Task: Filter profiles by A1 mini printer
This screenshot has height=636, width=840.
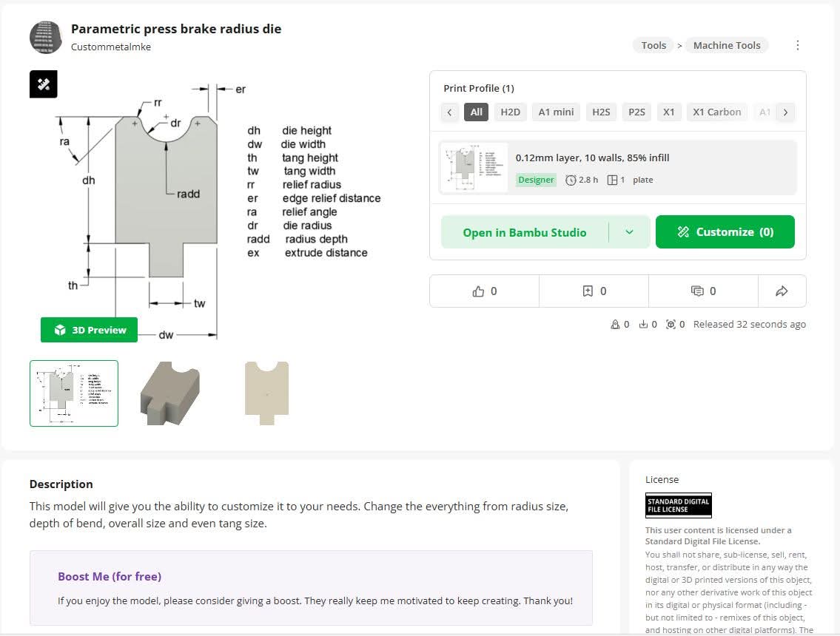Action: (x=556, y=112)
